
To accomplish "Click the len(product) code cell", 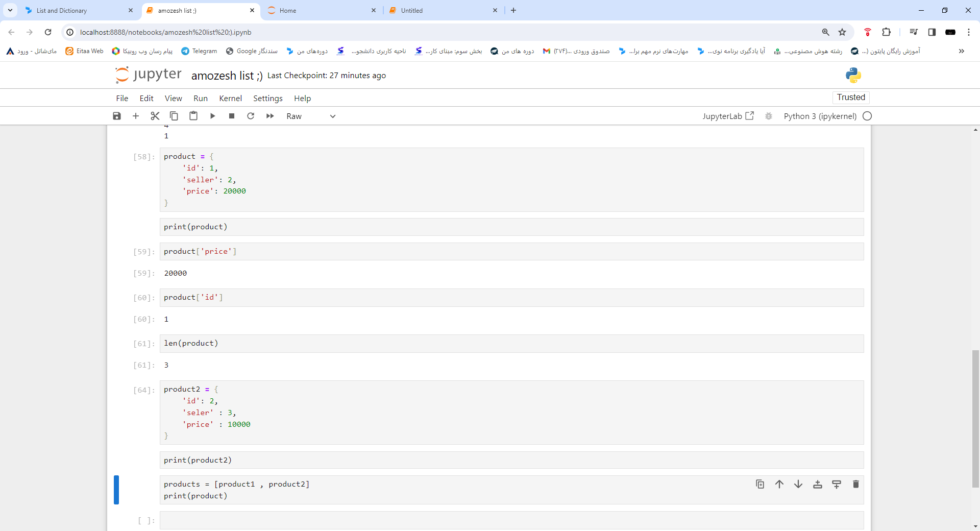I will coord(511,343).
